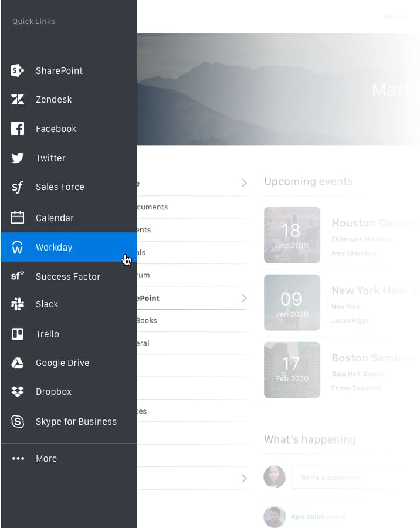This screenshot has width=420, height=528.
Task: Select the Trello quick link label
Action: (48, 334)
